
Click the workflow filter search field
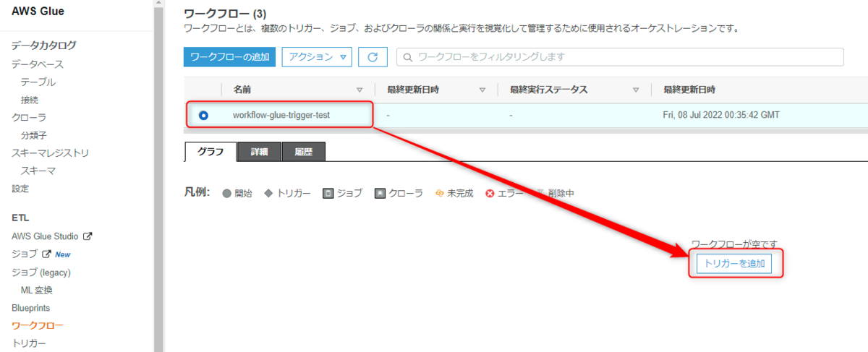click(x=620, y=57)
